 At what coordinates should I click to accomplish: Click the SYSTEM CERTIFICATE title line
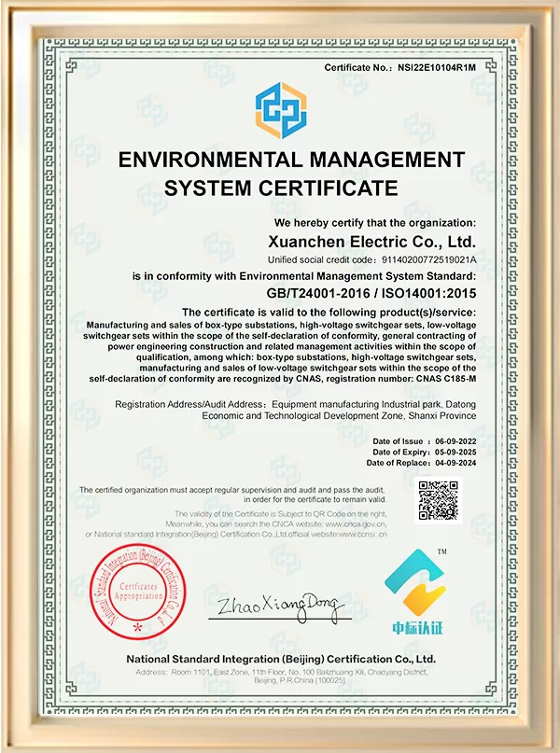[281, 188]
